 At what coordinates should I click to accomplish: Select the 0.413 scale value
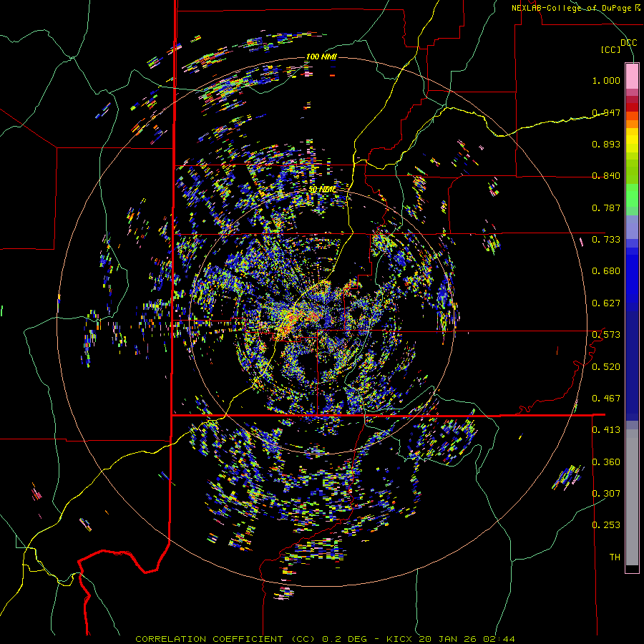606,430
